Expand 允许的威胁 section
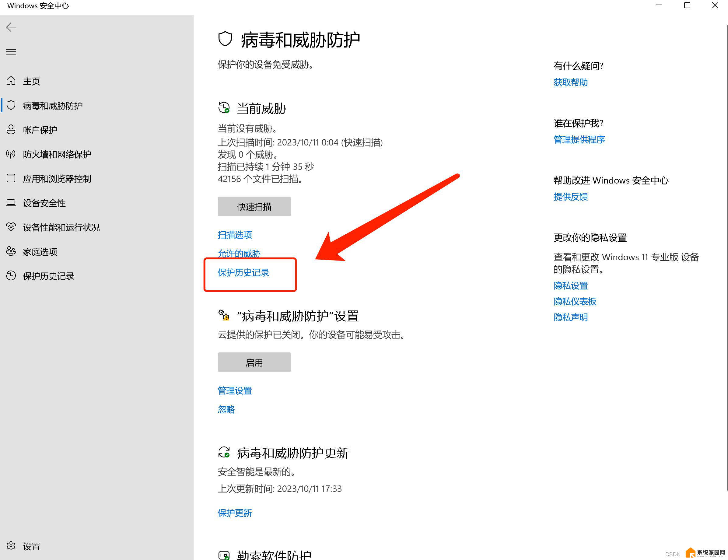 tap(239, 253)
